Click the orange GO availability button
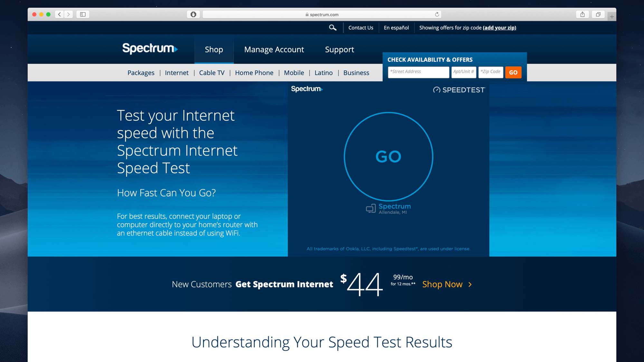Screen dimensions: 644x362 (x=513, y=72)
